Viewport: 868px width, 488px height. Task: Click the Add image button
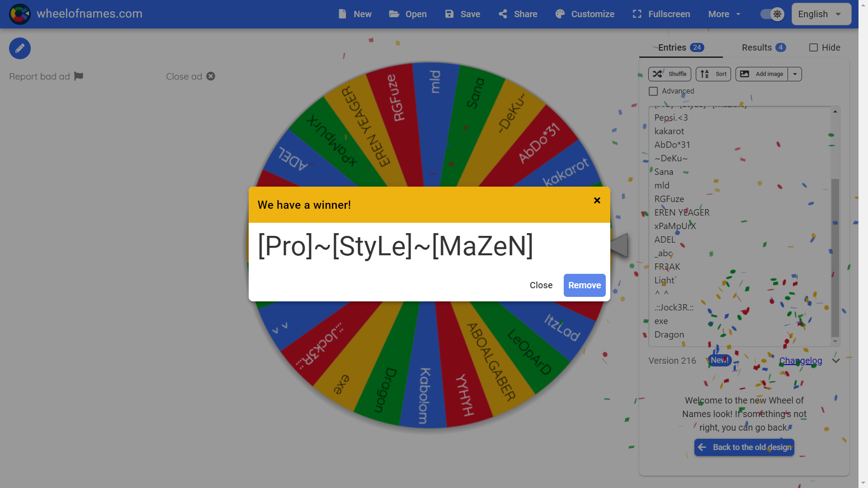click(x=762, y=74)
